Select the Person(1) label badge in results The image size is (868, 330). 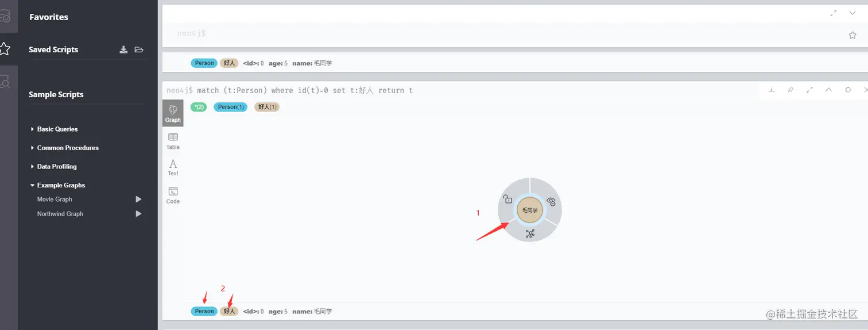pos(230,107)
